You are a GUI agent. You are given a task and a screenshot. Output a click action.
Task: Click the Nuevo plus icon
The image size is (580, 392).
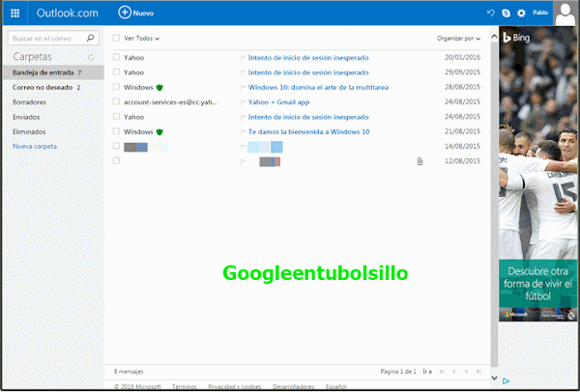(x=125, y=13)
